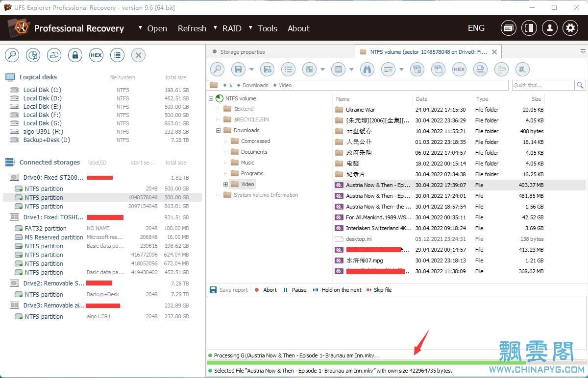The width and height of the screenshot is (588, 378).
Task: Select Music folder in tree
Action: point(247,163)
